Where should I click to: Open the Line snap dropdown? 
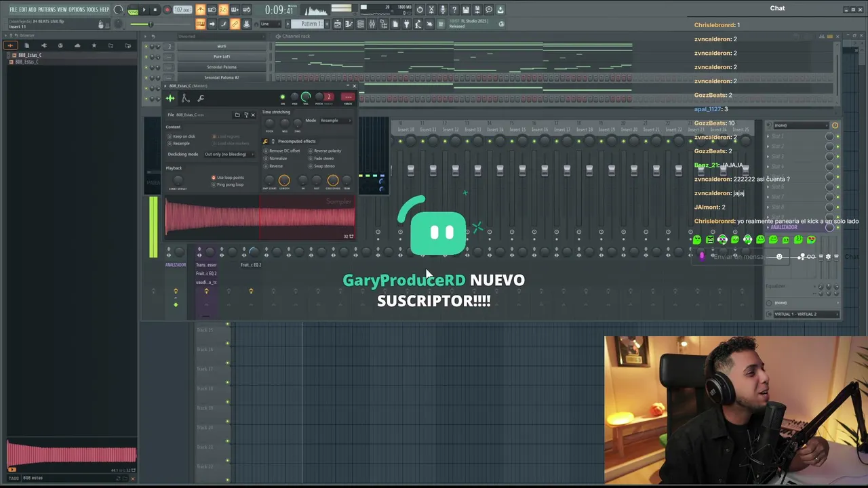(x=272, y=24)
